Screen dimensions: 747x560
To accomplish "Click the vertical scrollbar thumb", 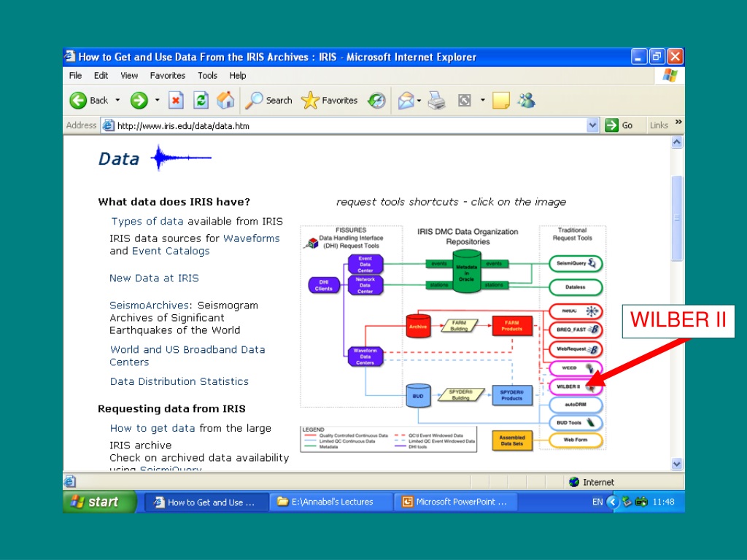I will [677, 218].
